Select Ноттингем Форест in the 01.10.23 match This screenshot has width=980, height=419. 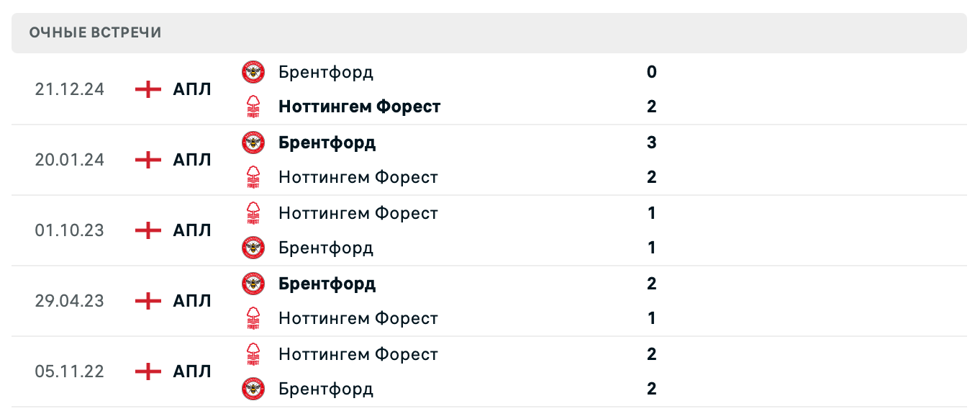click(358, 212)
